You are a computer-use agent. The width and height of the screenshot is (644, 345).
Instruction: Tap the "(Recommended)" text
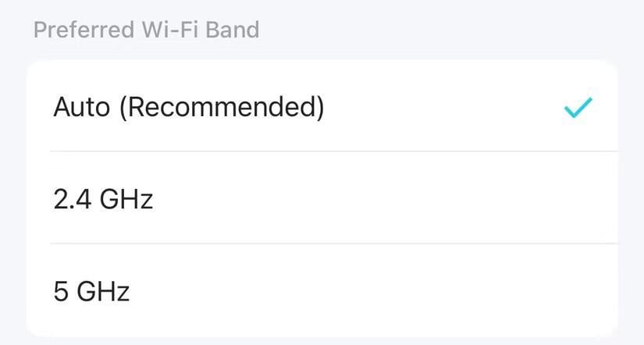coord(222,108)
